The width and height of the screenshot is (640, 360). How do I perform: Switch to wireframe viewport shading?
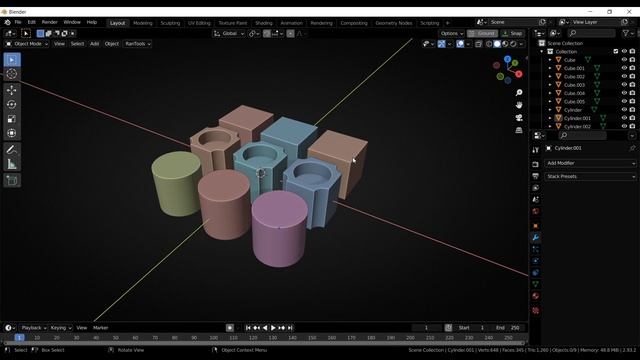click(x=489, y=44)
